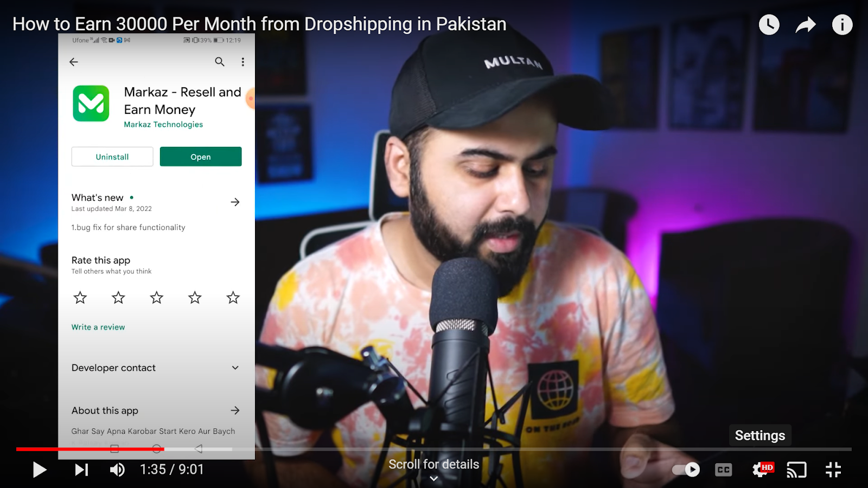The height and width of the screenshot is (488, 868).
Task: Open the video info cards icon
Action: tap(842, 24)
